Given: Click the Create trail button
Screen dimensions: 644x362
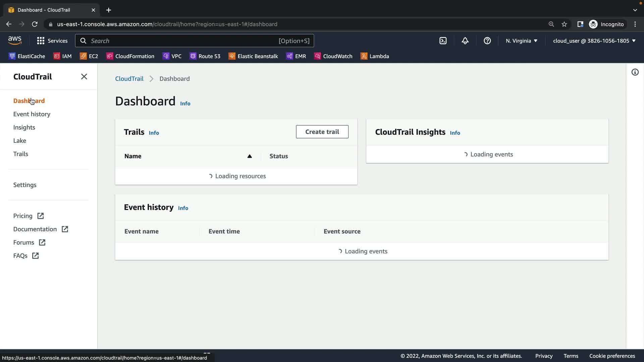Looking at the screenshot, I should point(322,132).
